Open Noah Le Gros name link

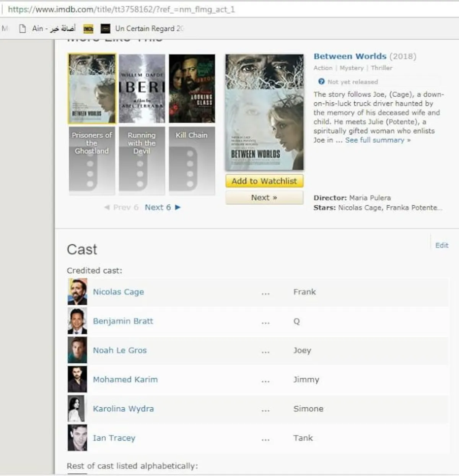click(x=120, y=350)
